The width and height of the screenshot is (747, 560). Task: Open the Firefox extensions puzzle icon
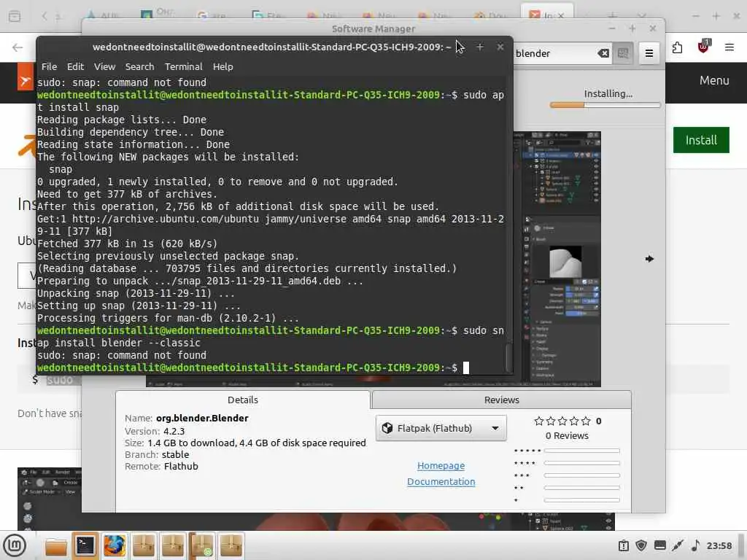(x=677, y=47)
